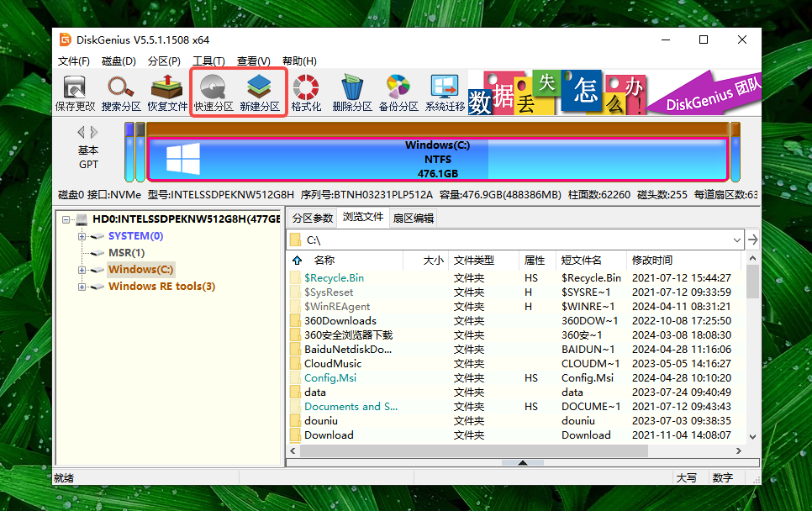Open the Help (帮助) menu
The image size is (812, 511).
[299, 61]
